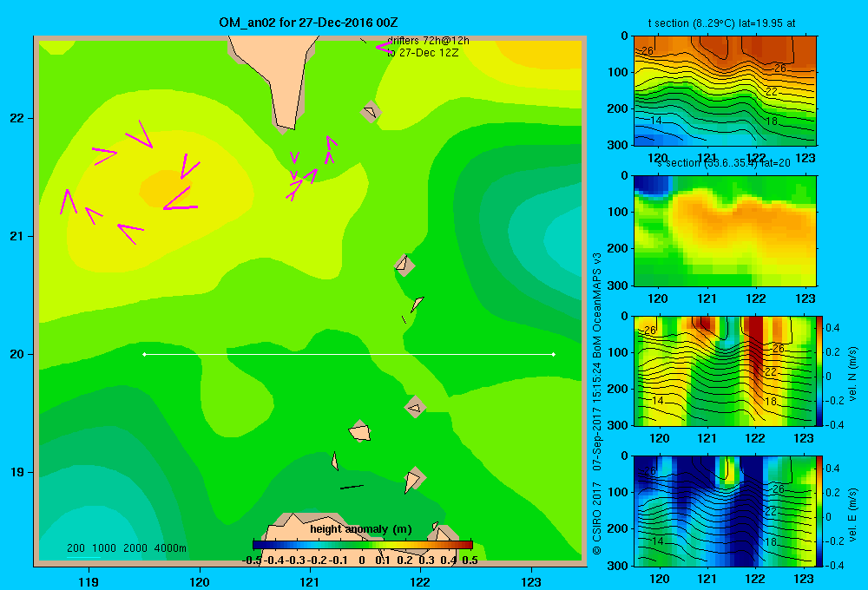
Task: Click longitude label 119 on main map axis
Action: 89,581
